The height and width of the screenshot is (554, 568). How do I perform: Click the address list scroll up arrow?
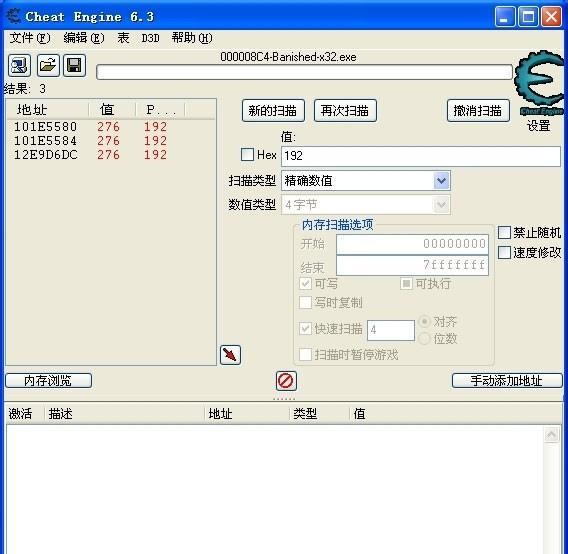click(x=551, y=434)
